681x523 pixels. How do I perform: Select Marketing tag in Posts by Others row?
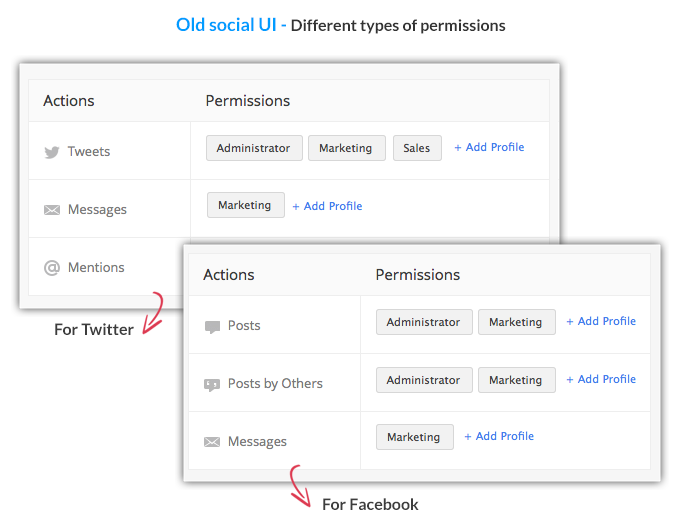tap(516, 380)
